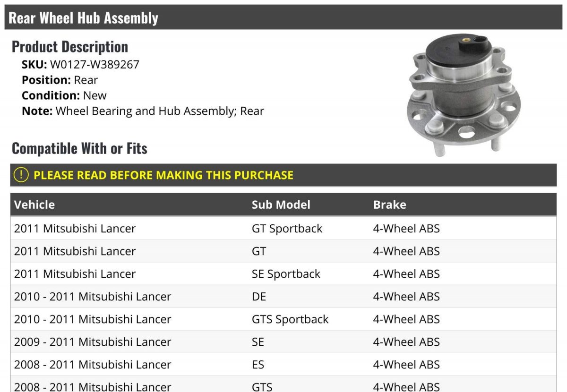Screen dimensions: 567x392
Task: Click the yellow exclamation warning icon
Action: [21, 175]
